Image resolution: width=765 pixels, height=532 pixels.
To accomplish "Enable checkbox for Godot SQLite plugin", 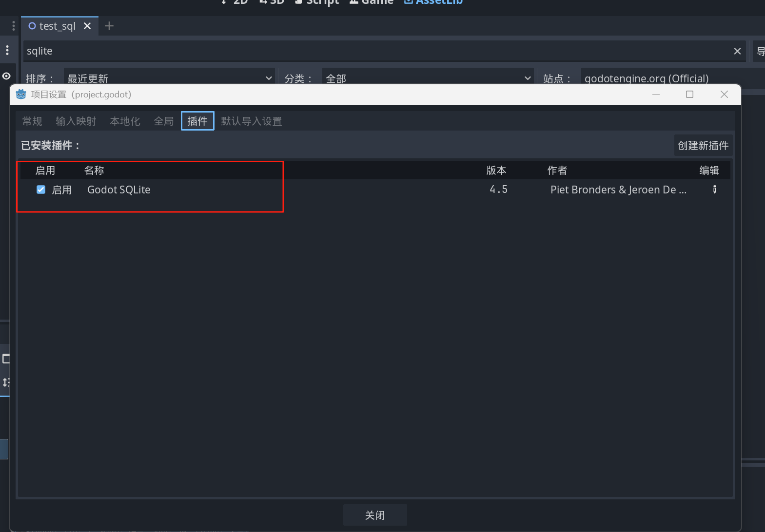I will (41, 190).
